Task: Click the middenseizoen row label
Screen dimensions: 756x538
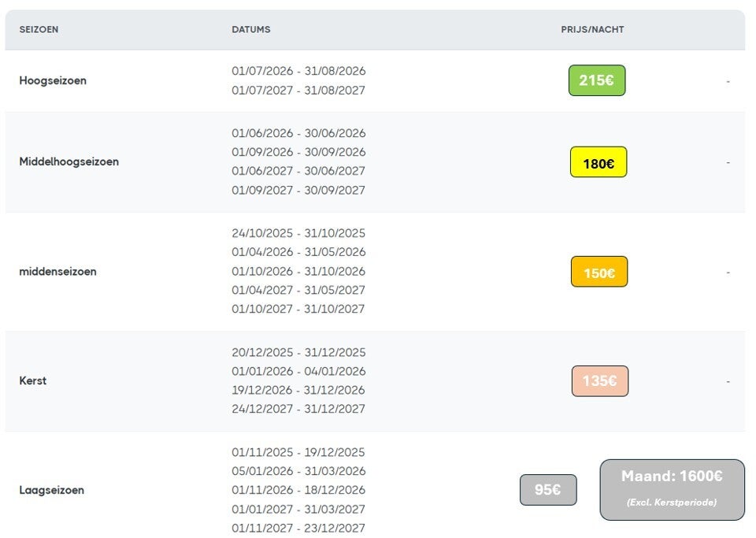Action: coord(57,272)
